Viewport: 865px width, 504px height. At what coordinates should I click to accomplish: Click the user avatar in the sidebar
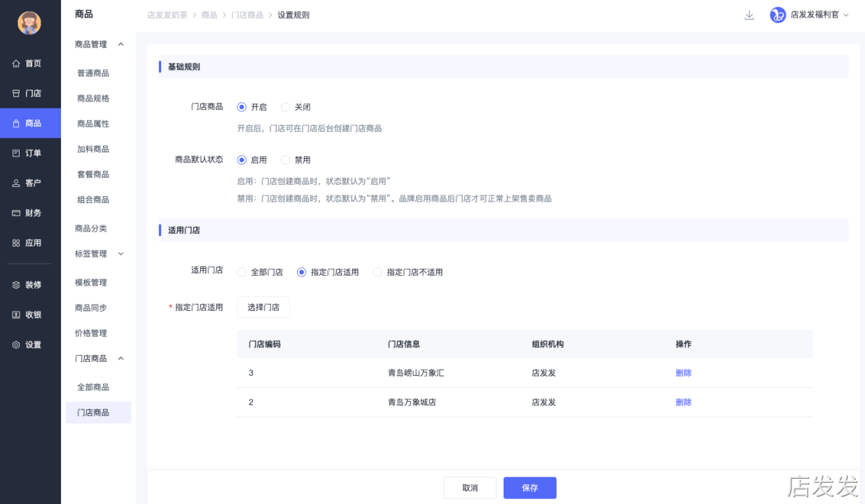point(29,23)
